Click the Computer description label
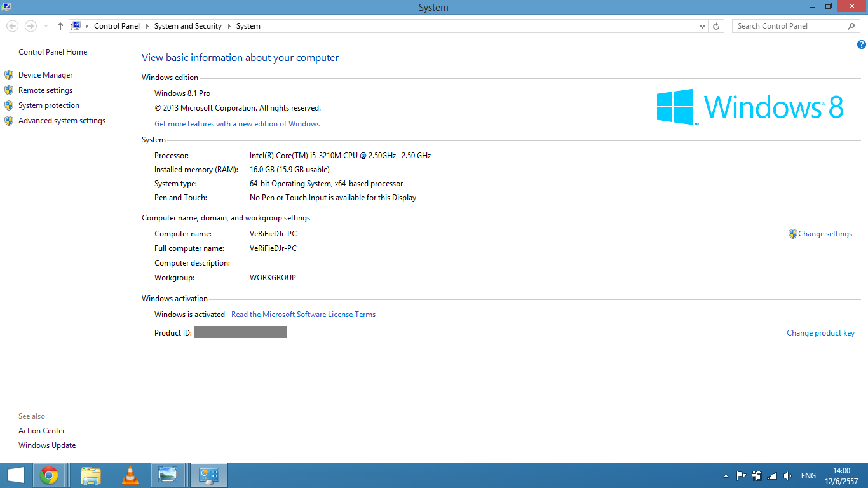 pyautogui.click(x=192, y=263)
